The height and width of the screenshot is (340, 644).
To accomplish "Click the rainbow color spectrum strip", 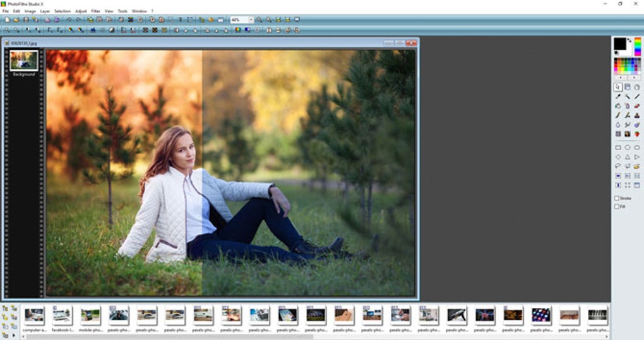I will coord(638,47).
